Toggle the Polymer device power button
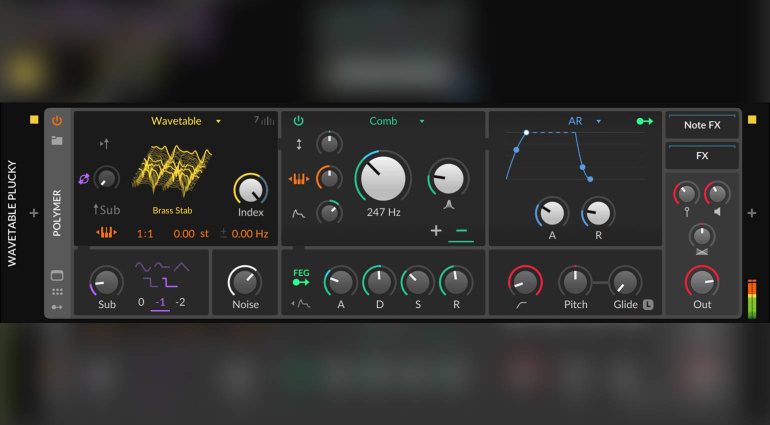 click(57, 121)
